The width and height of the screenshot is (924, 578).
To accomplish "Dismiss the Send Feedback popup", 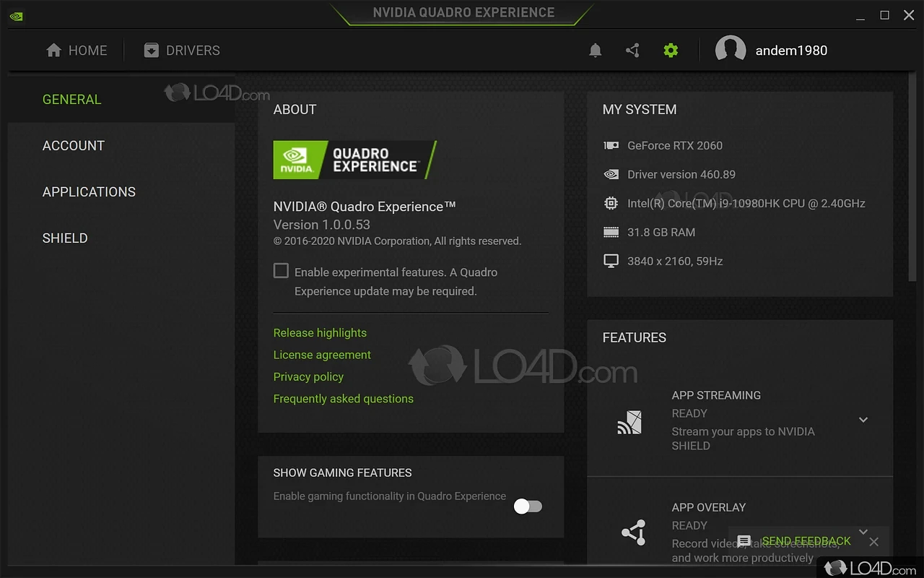I will point(874,541).
